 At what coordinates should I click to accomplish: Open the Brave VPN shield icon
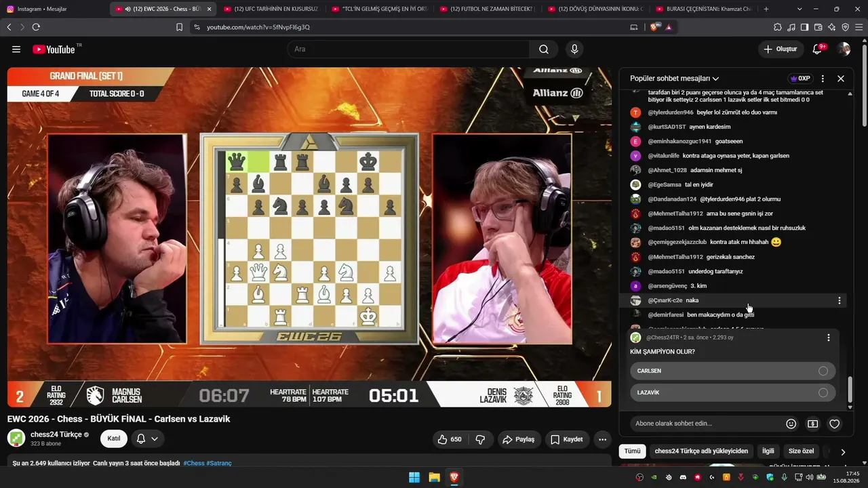coord(846,27)
